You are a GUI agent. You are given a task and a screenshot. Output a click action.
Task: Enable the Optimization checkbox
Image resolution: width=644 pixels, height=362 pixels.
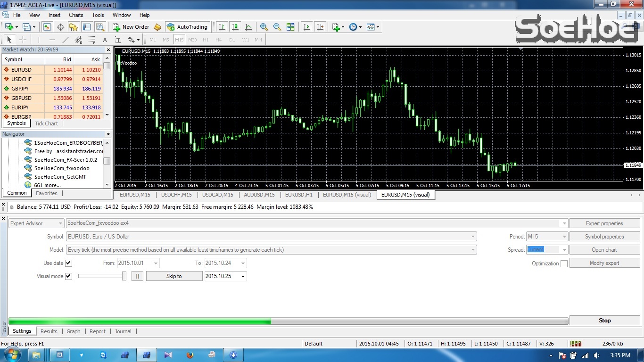(564, 263)
